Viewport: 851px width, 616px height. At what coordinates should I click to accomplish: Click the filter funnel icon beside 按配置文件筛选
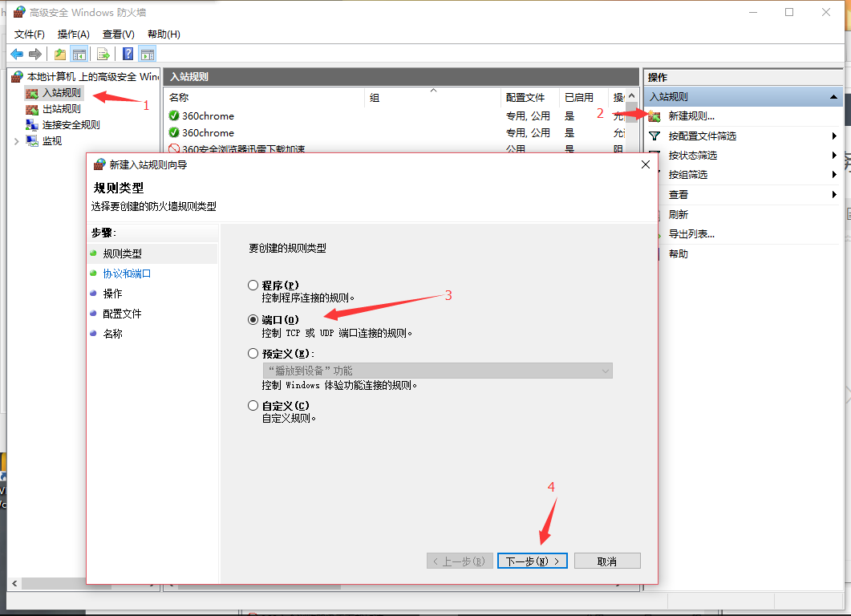[x=654, y=136]
